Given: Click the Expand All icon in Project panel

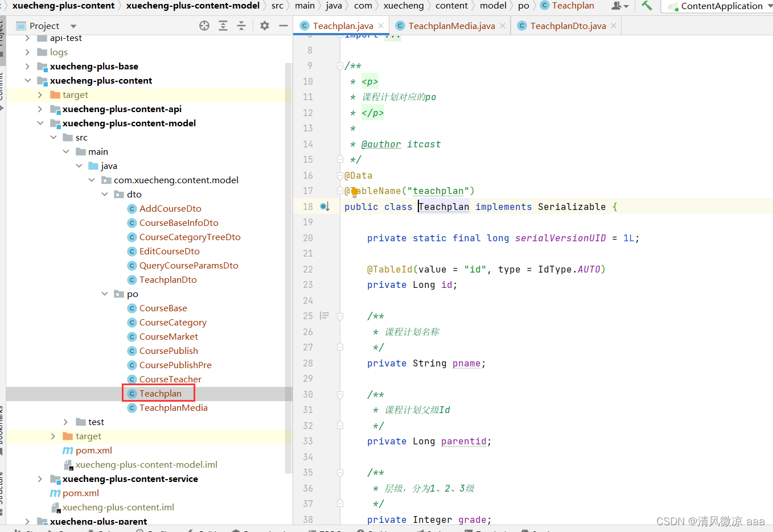Looking at the screenshot, I should (223, 26).
